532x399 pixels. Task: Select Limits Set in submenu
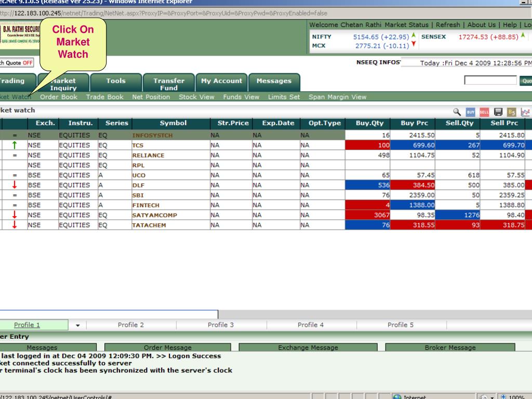pyautogui.click(x=284, y=97)
